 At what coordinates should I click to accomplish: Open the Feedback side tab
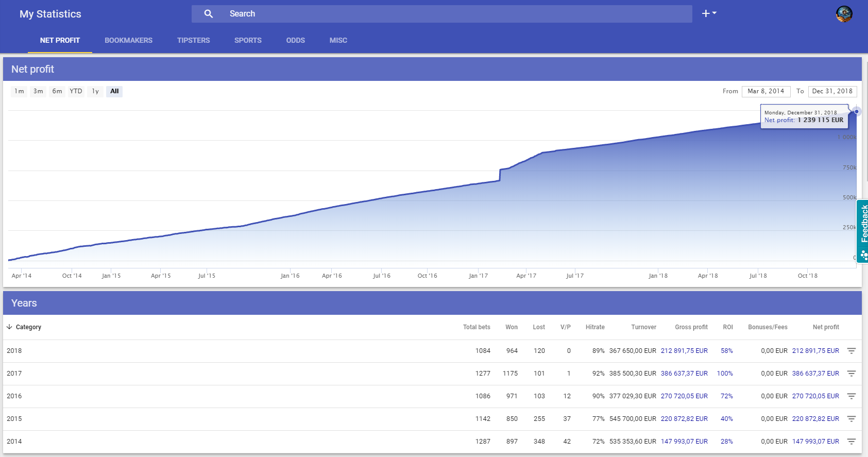(x=863, y=231)
